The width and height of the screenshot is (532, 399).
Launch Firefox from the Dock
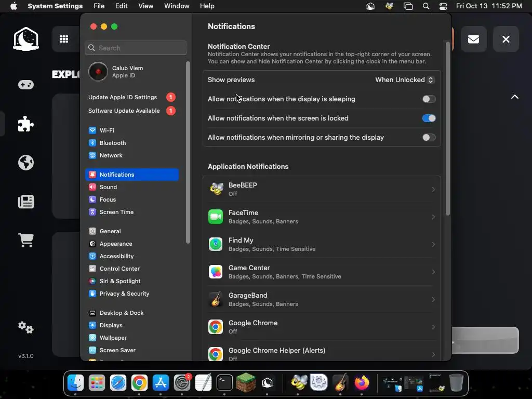(x=362, y=383)
